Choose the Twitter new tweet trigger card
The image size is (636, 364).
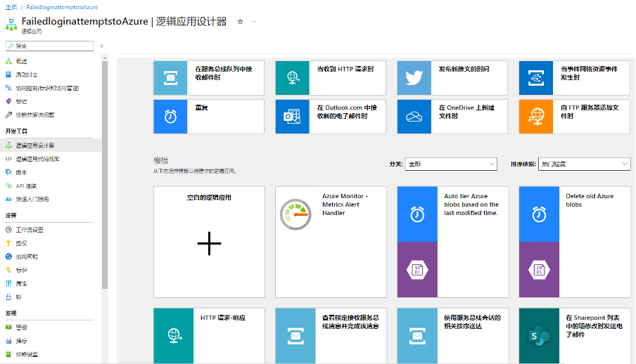(x=452, y=78)
